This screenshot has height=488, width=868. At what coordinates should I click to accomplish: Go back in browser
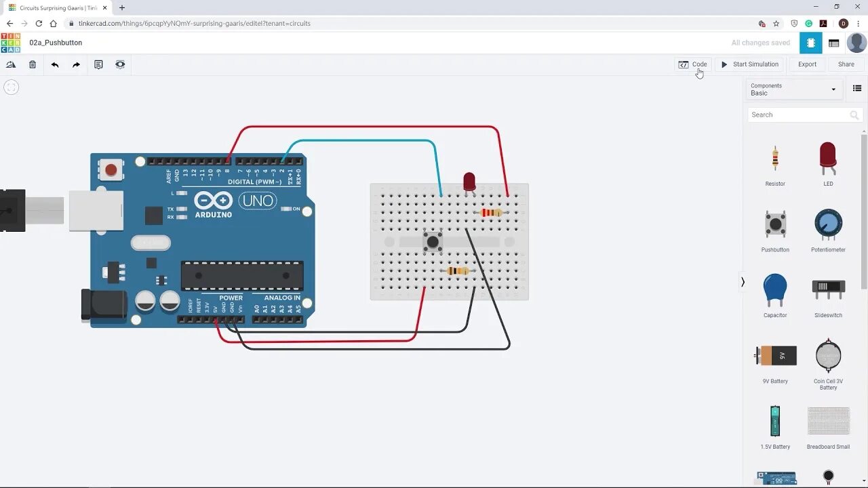tap(9, 23)
